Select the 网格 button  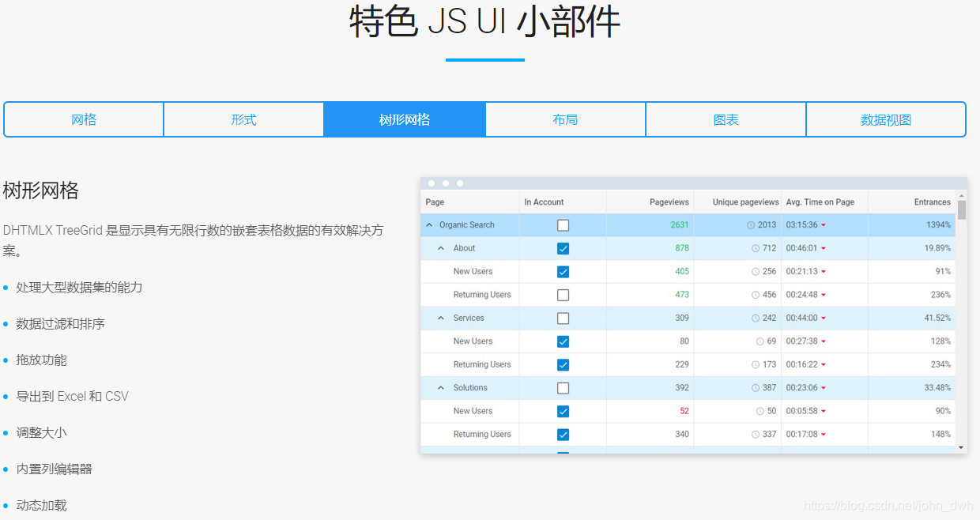pyautogui.click(x=83, y=119)
